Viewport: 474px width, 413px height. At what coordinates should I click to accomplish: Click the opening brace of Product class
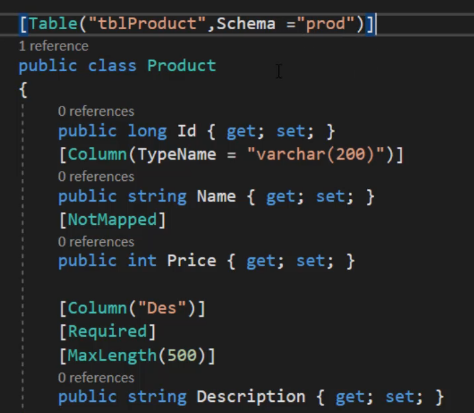(23, 90)
